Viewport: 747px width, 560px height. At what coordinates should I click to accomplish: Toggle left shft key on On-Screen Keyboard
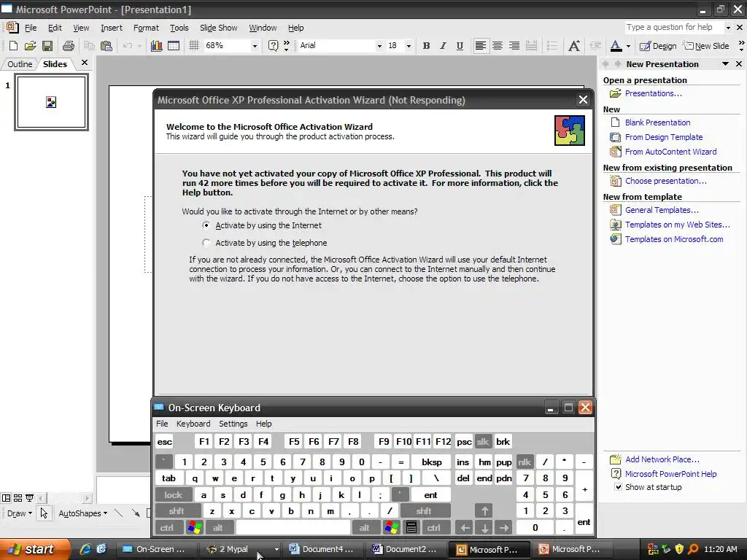[x=177, y=511]
